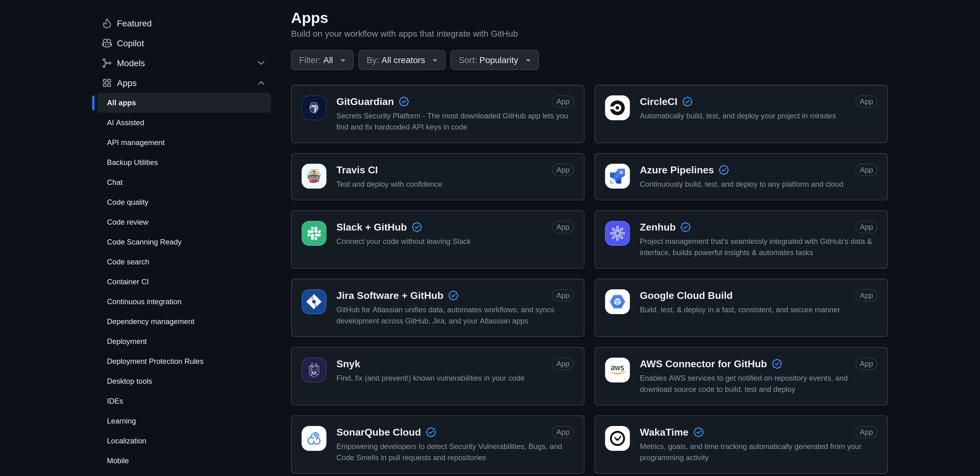
Task: Open the Google Cloud Build title link
Action: pos(686,296)
